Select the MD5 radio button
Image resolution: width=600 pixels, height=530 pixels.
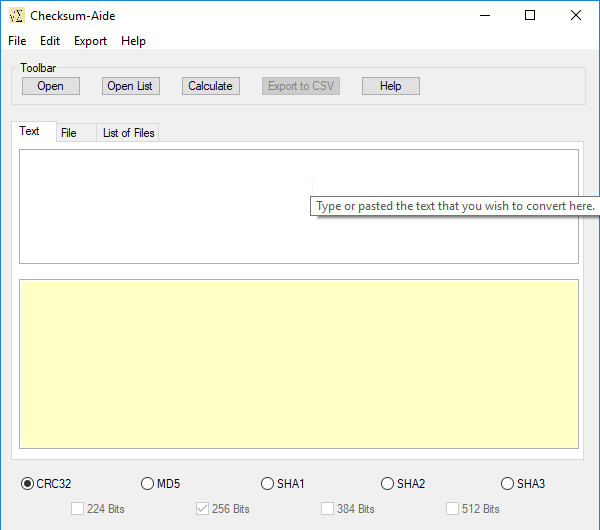160,484
